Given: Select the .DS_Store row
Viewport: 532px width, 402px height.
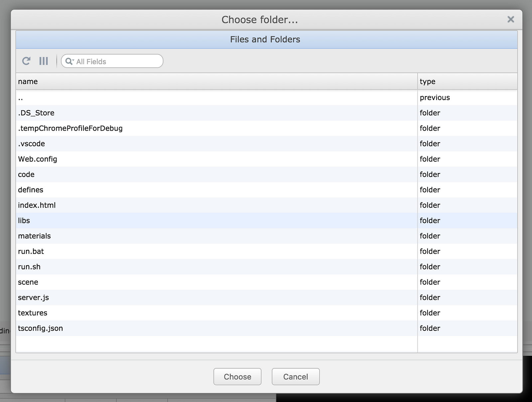Looking at the screenshot, I should point(267,113).
